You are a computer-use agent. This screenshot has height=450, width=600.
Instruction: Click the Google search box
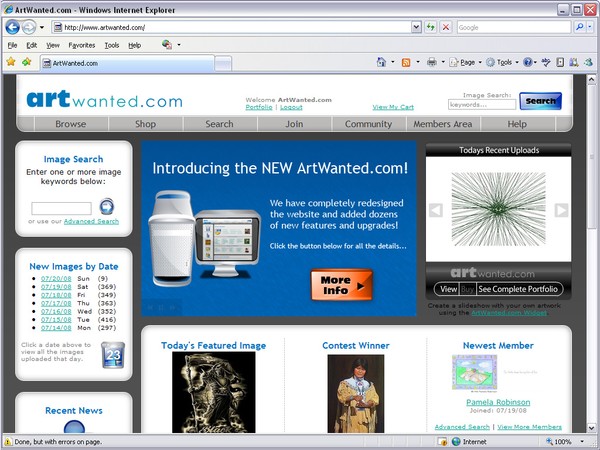[x=514, y=27]
